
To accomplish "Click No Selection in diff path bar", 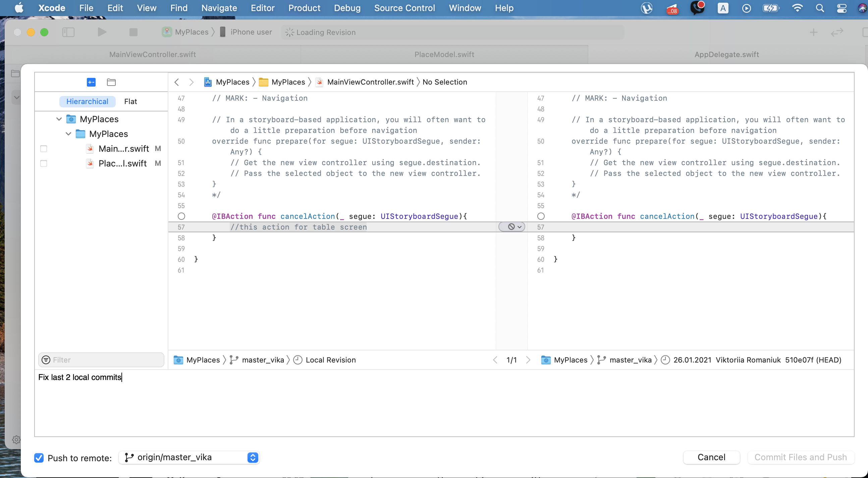I will [x=445, y=82].
